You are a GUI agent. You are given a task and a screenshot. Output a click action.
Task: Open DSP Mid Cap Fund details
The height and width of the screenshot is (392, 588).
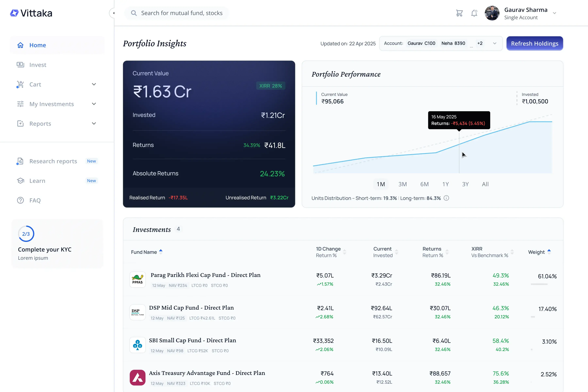pos(191,308)
